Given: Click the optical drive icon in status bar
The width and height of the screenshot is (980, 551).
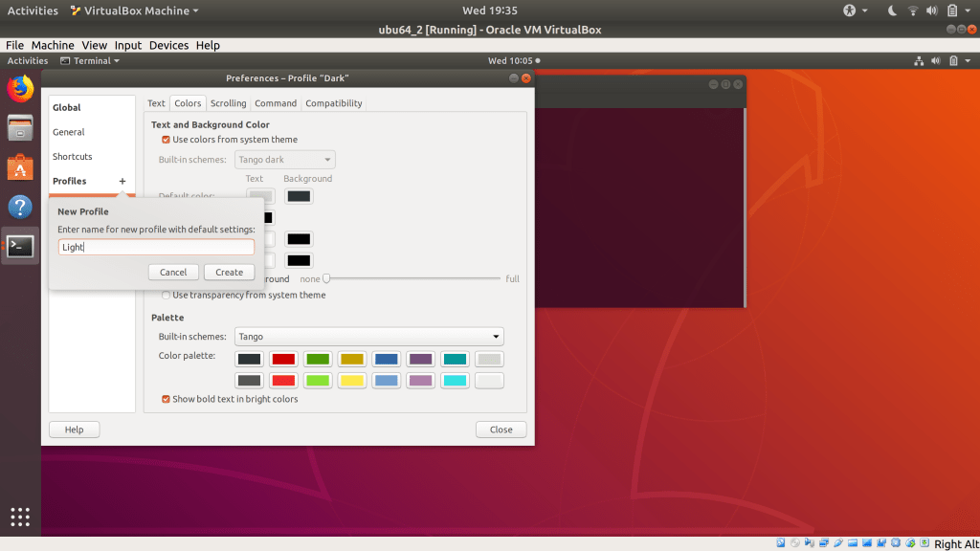Looking at the screenshot, I should [795, 542].
